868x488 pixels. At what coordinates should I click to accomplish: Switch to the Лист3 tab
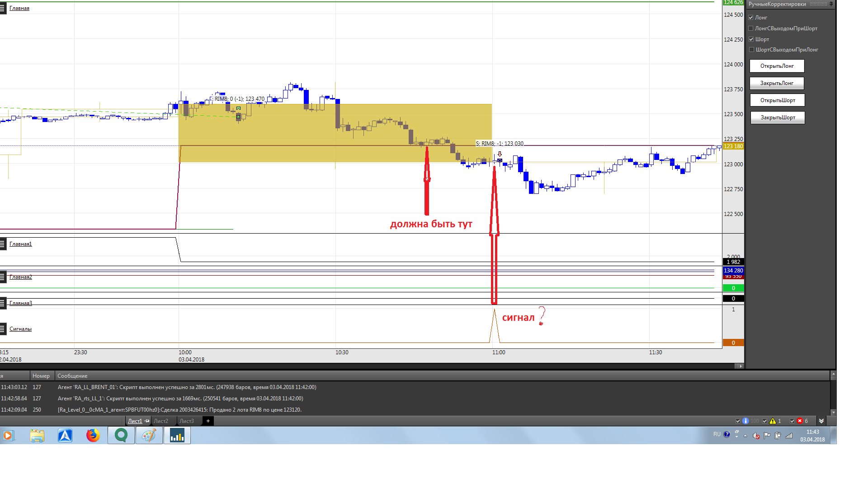click(x=187, y=421)
